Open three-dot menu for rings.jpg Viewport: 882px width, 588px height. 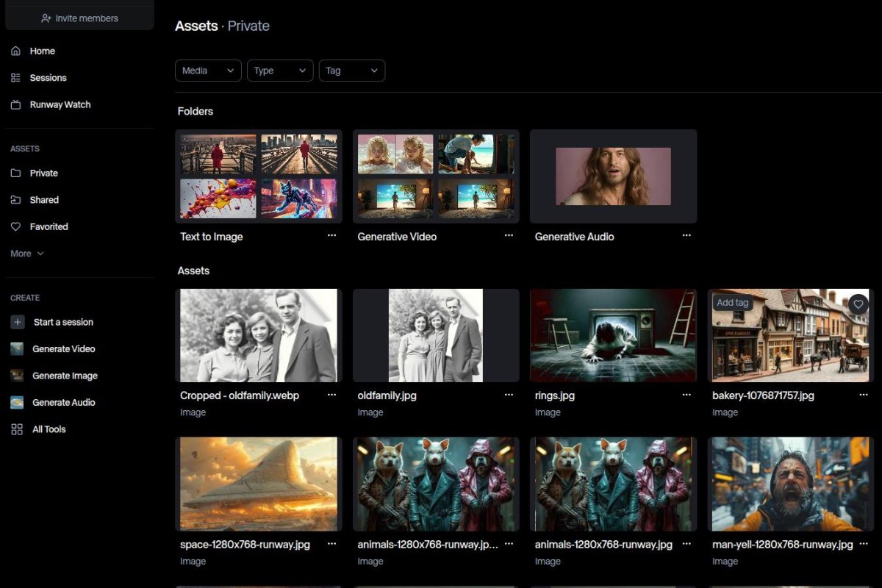pos(686,395)
